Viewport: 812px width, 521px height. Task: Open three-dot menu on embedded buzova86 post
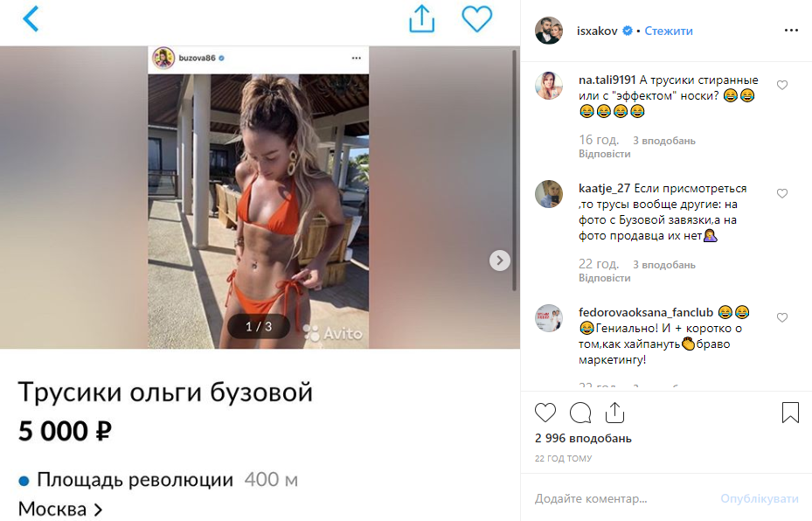[x=357, y=58]
